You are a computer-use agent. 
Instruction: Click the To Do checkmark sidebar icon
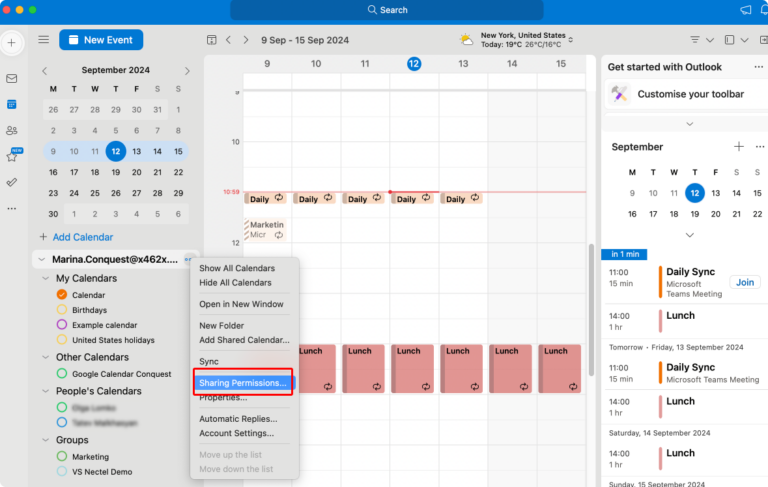click(x=12, y=182)
